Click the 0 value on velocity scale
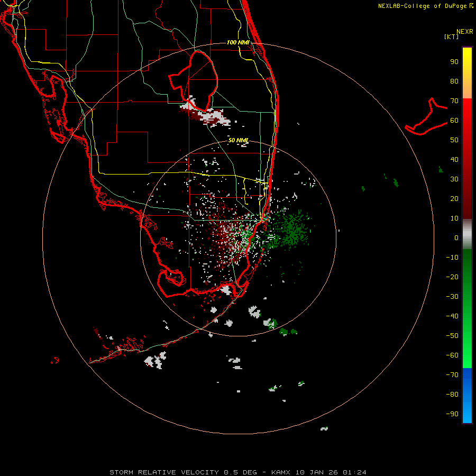The height and width of the screenshot is (476, 476). click(456, 237)
